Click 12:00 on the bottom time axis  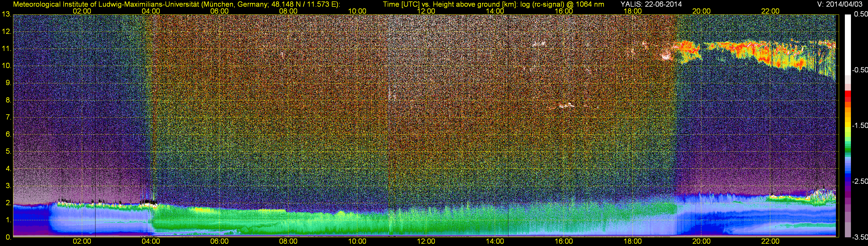(426, 241)
